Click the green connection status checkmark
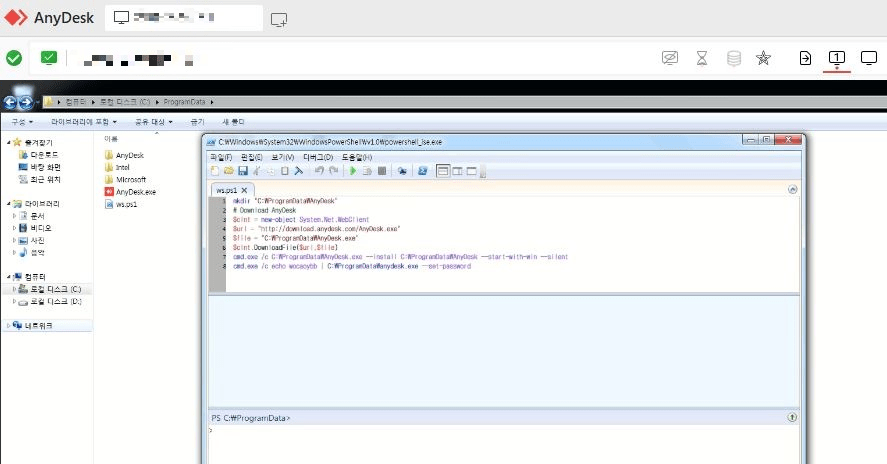Screen dimensions: 887x464 coord(14,58)
